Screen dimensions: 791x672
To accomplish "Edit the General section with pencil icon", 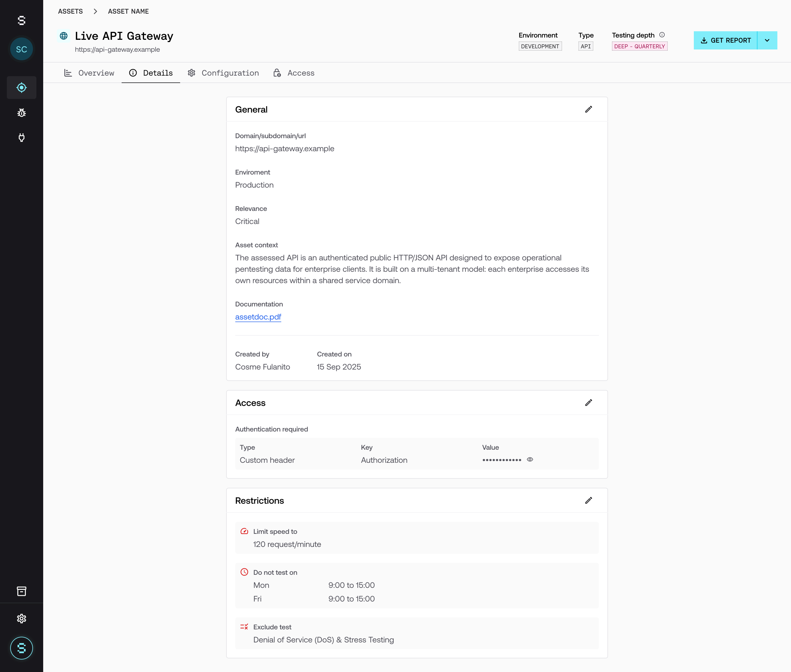I will tap(588, 109).
